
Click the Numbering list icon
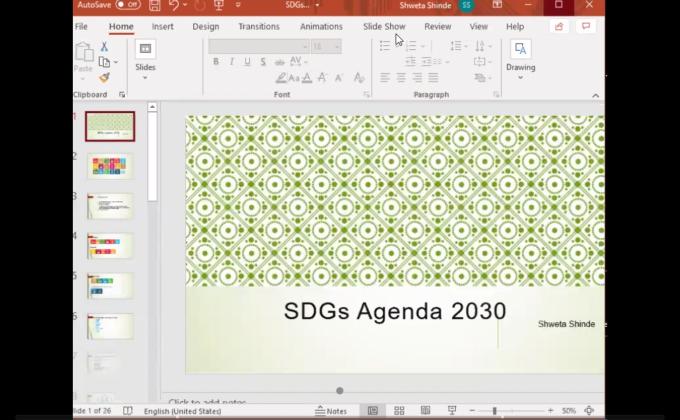click(411, 46)
